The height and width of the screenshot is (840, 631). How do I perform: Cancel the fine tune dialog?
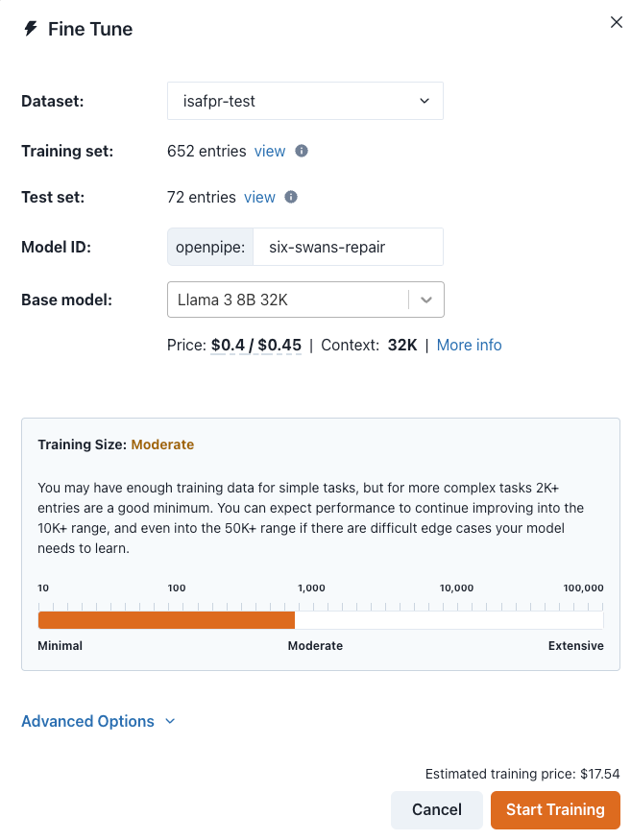[x=437, y=809]
